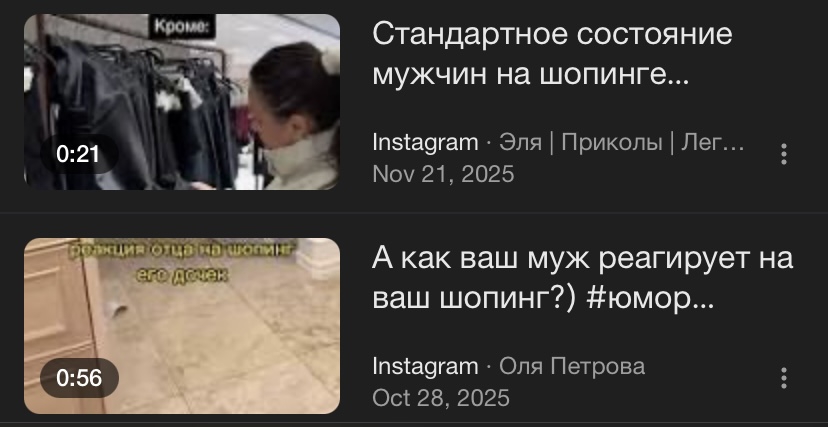Click the Instagram source label above Nov 21

click(x=425, y=143)
